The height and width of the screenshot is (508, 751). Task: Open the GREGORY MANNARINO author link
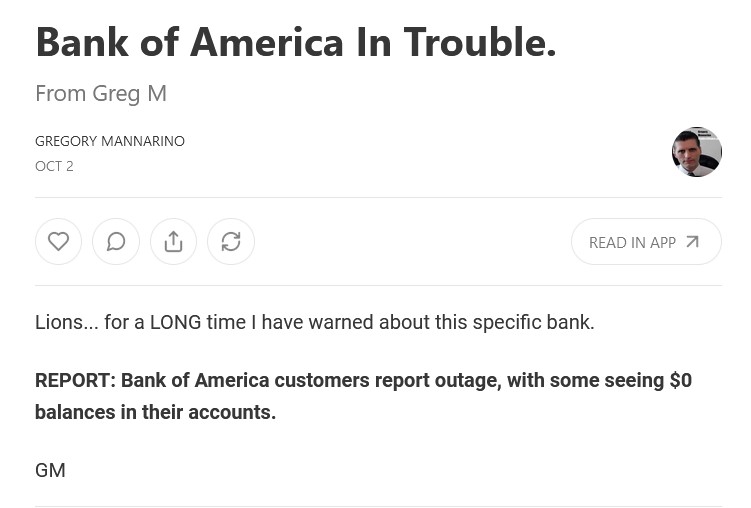tap(110, 141)
